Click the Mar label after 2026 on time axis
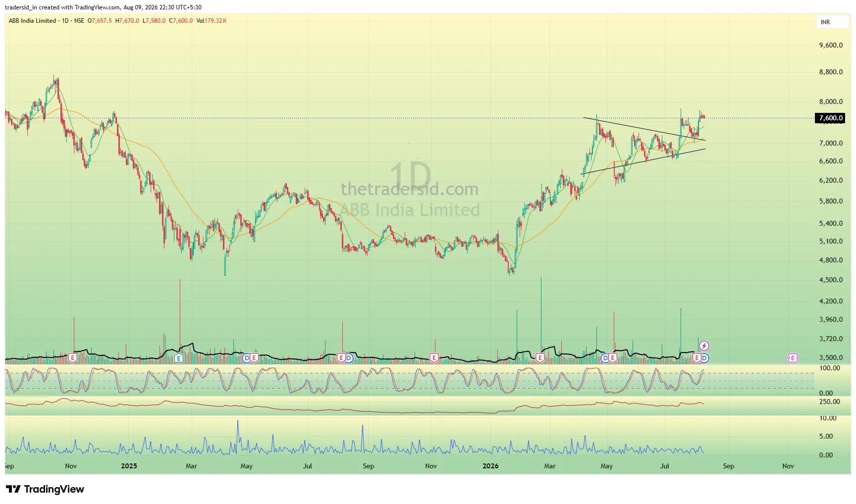 coord(550,466)
